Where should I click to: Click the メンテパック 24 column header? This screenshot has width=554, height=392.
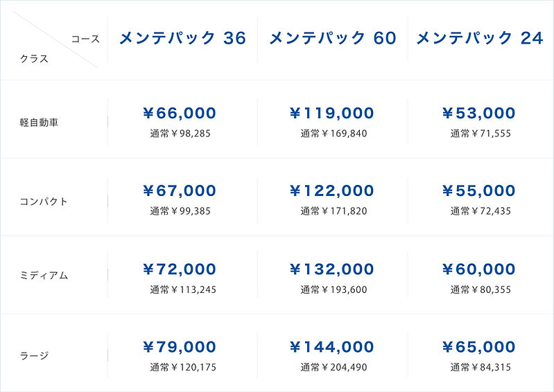[480, 38]
